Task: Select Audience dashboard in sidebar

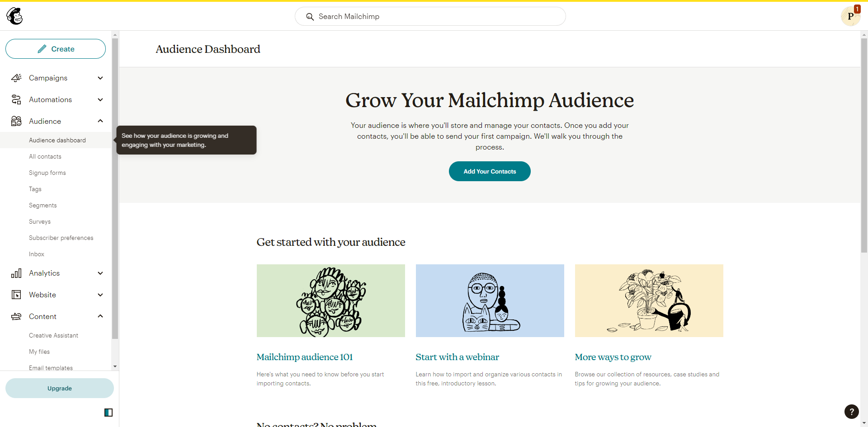Action: [56, 140]
